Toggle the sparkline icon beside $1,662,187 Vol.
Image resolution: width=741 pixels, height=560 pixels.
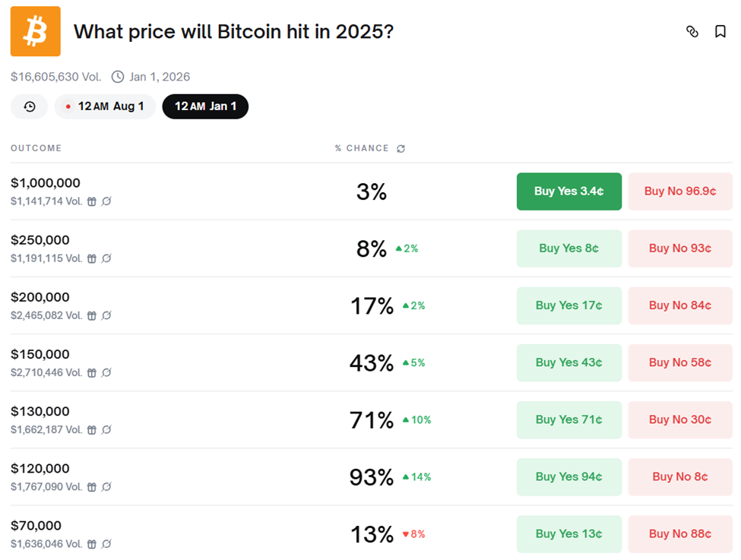107,429
